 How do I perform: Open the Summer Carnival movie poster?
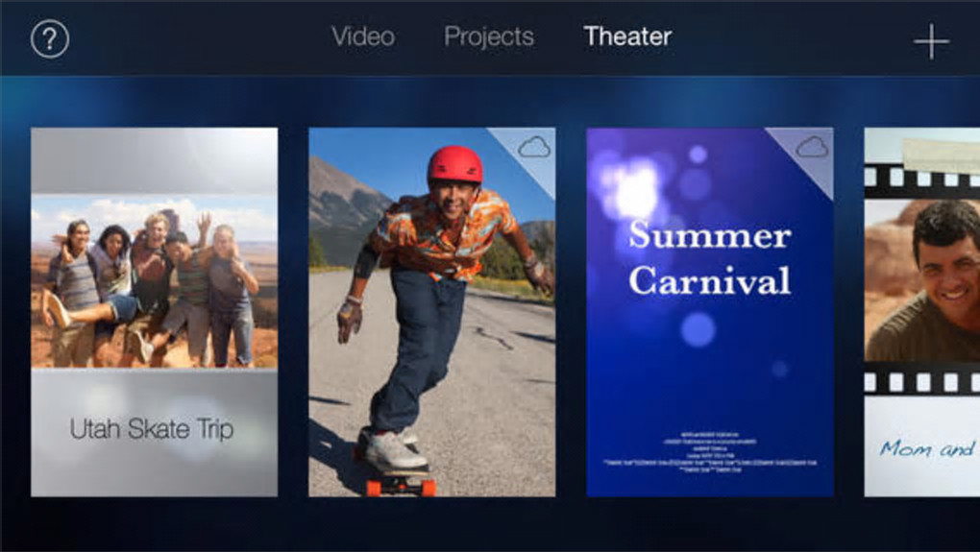coord(710,312)
